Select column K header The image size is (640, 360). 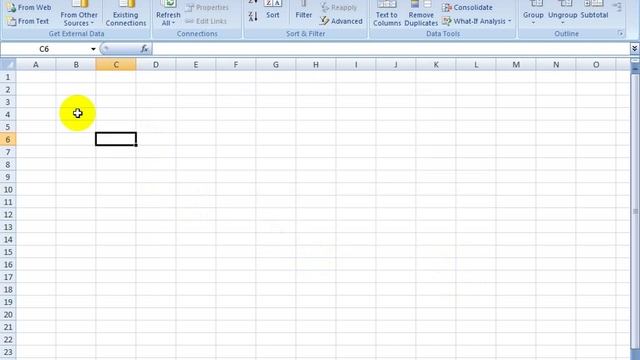[436, 64]
